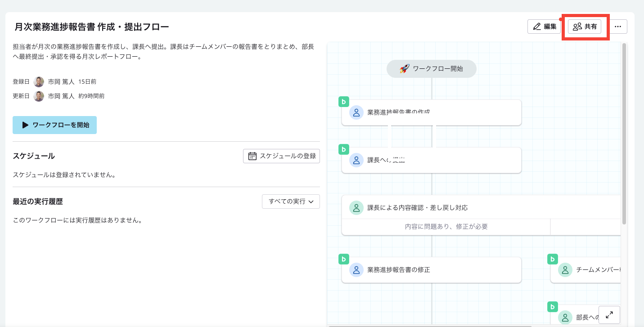Click person icon in 課長へ提出 card
Screen dimensions: 644x327
point(356,160)
